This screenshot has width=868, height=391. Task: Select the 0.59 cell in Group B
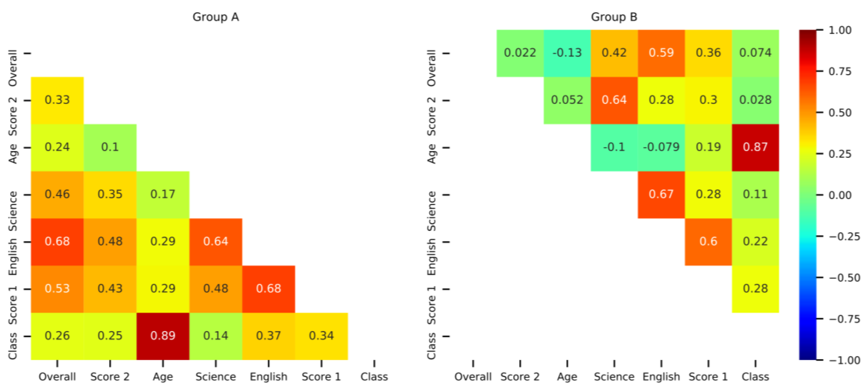[x=661, y=53]
